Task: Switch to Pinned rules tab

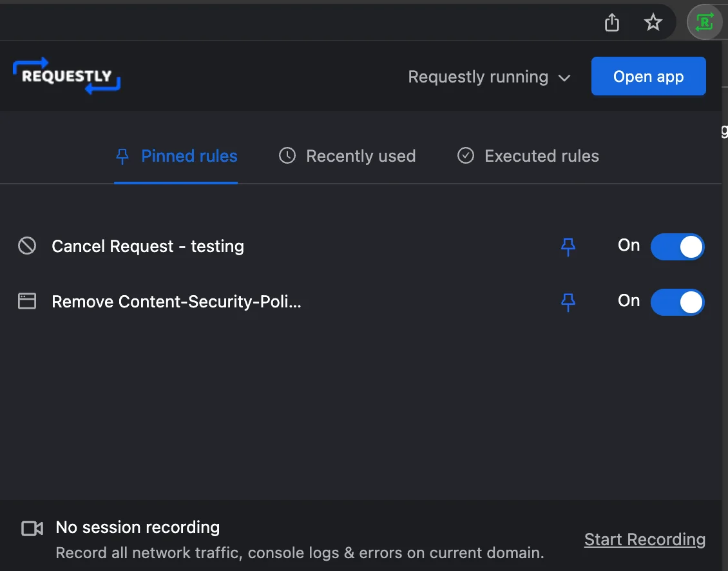Action: point(176,156)
